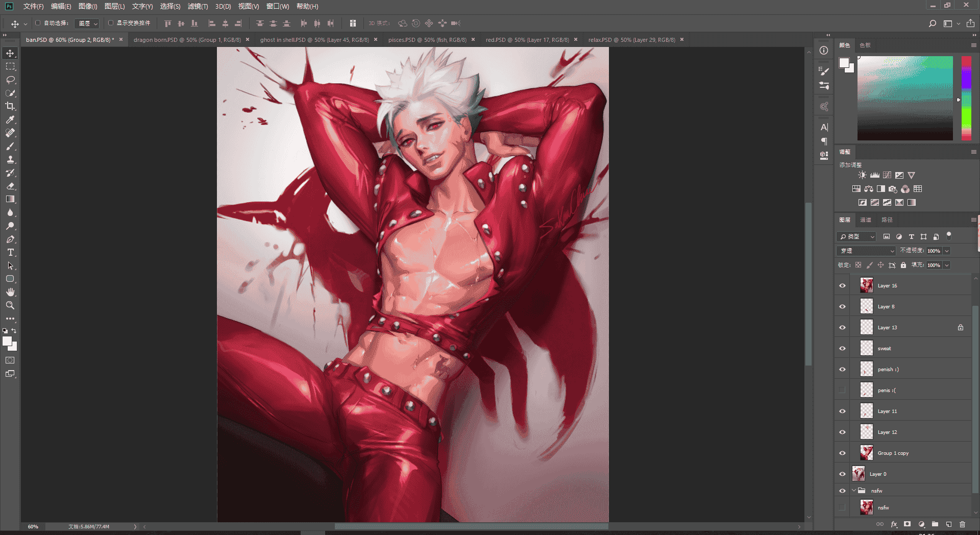Enable show transform controls checkbox
Viewport: 980px width, 535px height.
(111, 23)
